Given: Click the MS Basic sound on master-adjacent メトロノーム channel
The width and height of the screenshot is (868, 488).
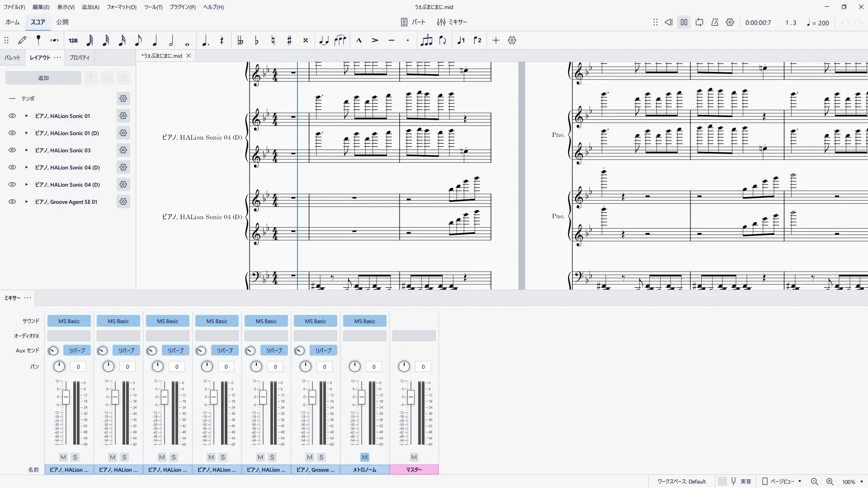Looking at the screenshot, I should pos(365,321).
